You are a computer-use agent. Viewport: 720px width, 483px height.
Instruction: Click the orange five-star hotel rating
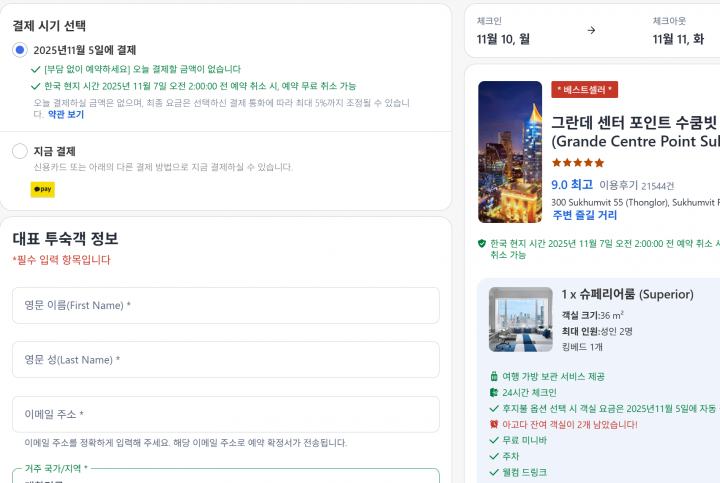tap(578, 163)
